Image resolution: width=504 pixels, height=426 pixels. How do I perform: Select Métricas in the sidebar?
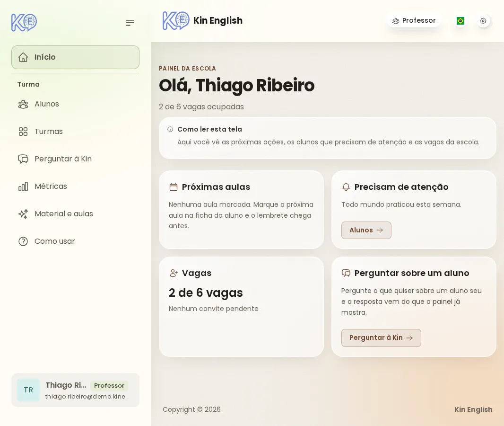pos(75,186)
